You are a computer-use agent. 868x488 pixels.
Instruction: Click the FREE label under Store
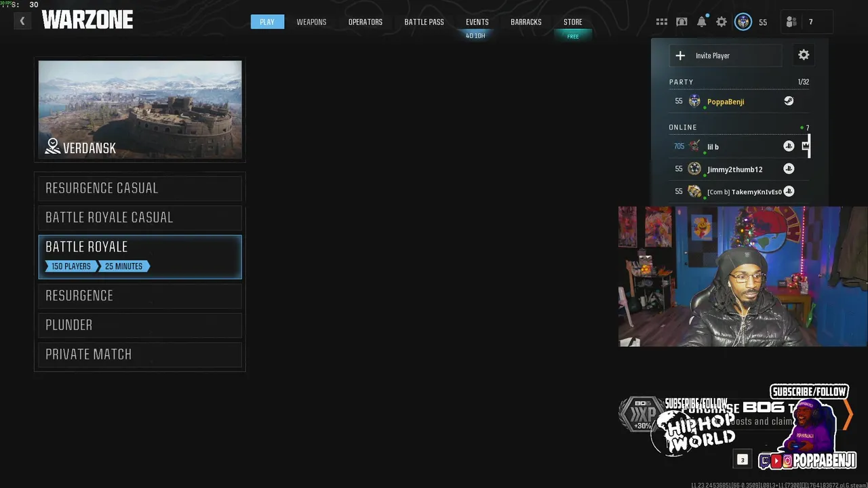coord(573,37)
